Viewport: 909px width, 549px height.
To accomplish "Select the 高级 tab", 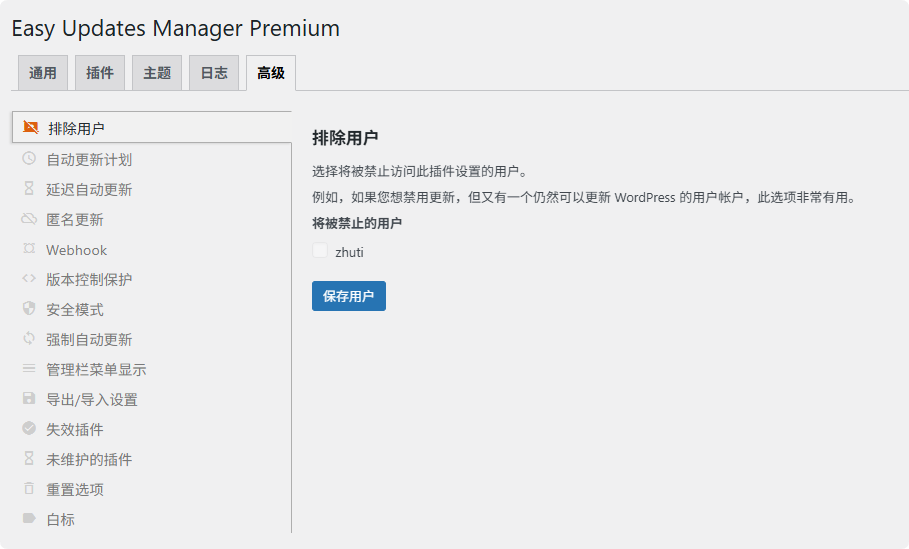I will (x=271, y=73).
